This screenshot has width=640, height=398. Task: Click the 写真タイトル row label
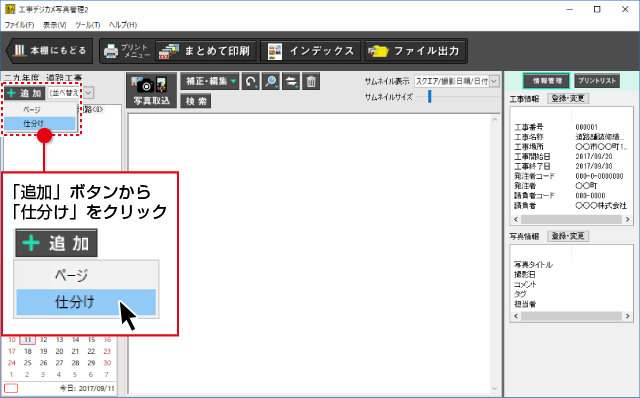tap(533, 265)
